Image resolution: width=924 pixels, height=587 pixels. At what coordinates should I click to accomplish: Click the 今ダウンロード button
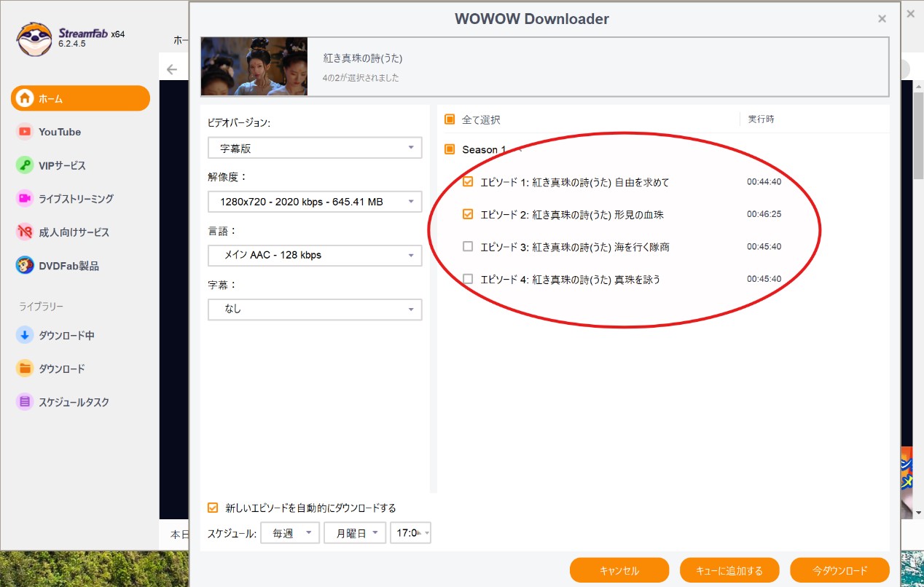839,570
